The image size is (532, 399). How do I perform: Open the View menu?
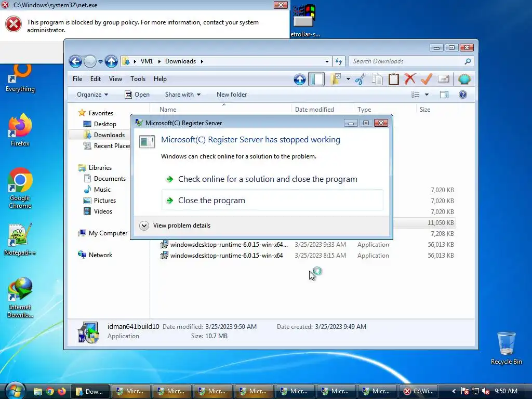pos(115,79)
